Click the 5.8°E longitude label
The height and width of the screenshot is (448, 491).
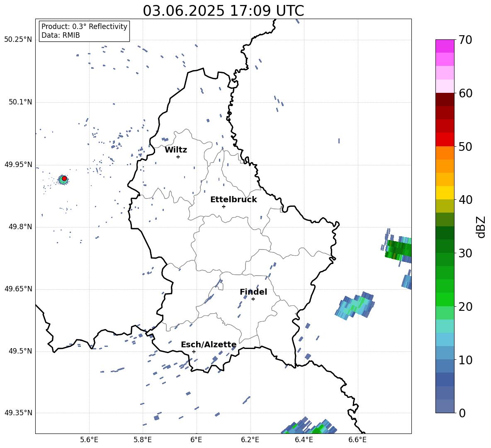click(143, 440)
